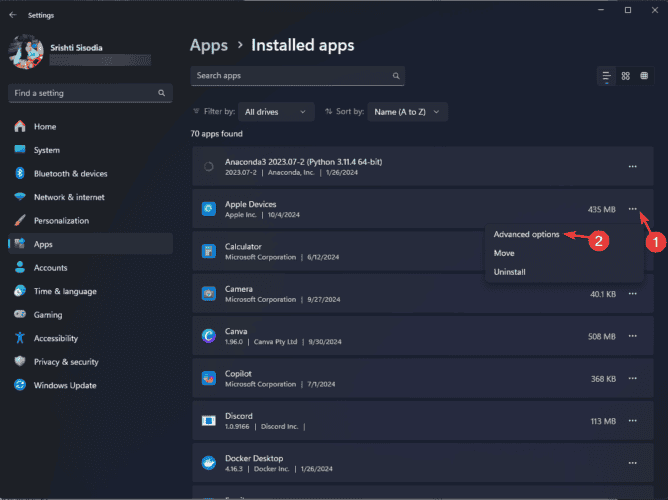The image size is (668, 500).
Task: Select the Discord app name
Action: [x=239, y=416]
